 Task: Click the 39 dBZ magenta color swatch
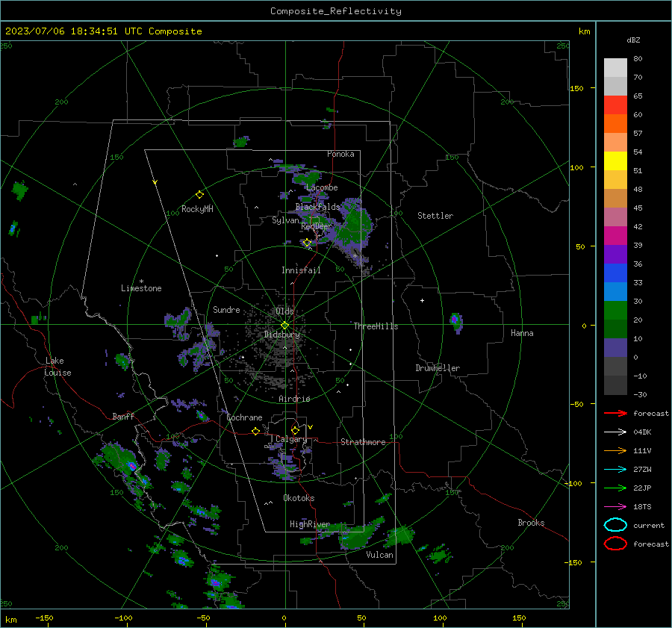[615, 236]
